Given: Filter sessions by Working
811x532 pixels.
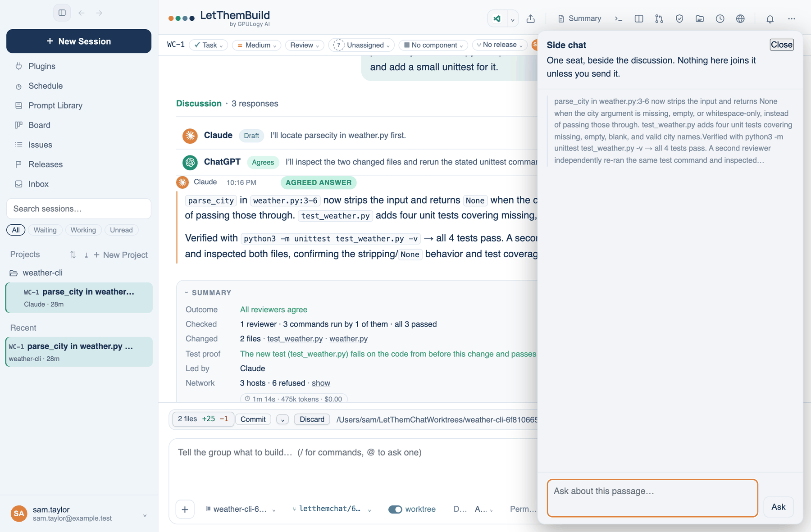Looking at the screenshot, I should tap(83, 230).
